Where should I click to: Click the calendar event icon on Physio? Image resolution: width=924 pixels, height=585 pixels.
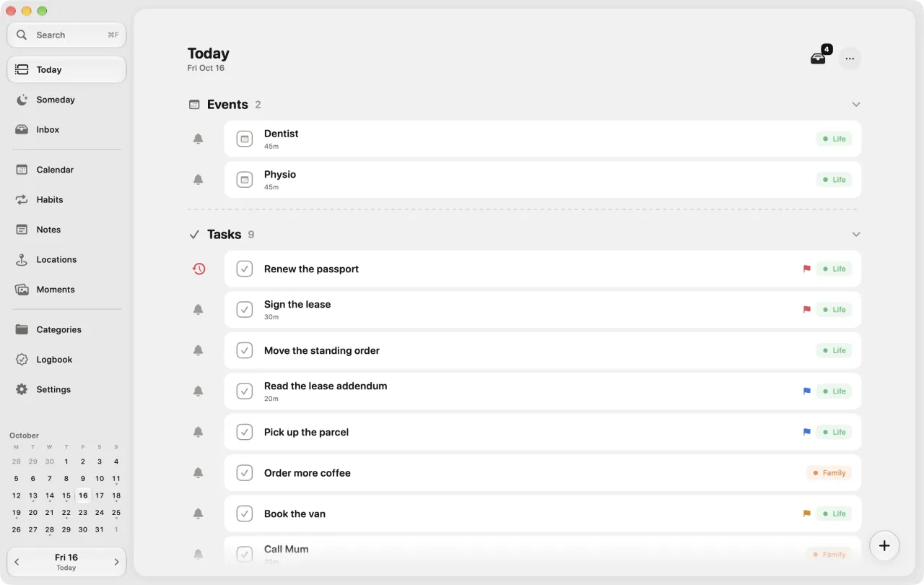[245, 180]
